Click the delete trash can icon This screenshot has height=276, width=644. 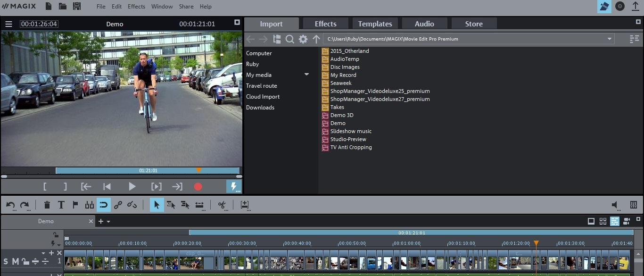pos(47,205)
